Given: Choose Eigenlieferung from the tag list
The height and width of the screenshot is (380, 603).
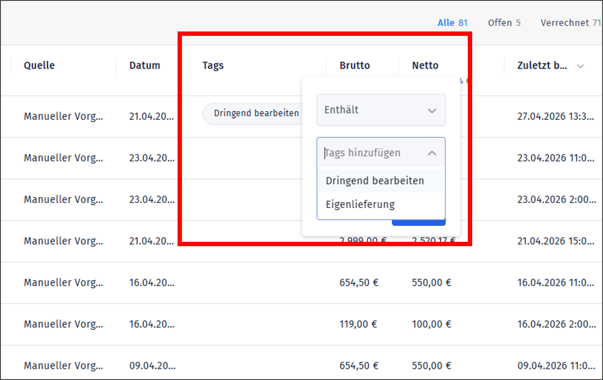Looking at the screenshot, I should click(x=381, y=204).
